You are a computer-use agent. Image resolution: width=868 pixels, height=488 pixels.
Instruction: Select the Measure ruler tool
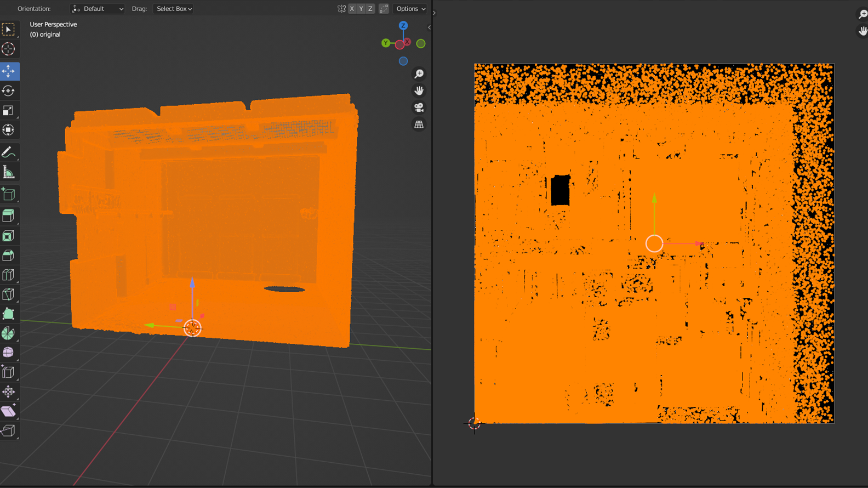[8, 173]
